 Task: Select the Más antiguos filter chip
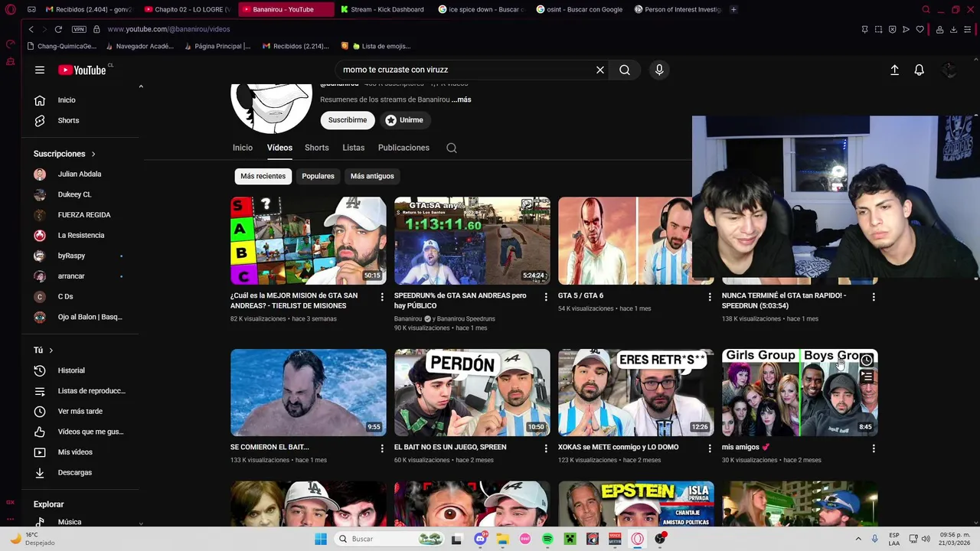coord(372,176)
